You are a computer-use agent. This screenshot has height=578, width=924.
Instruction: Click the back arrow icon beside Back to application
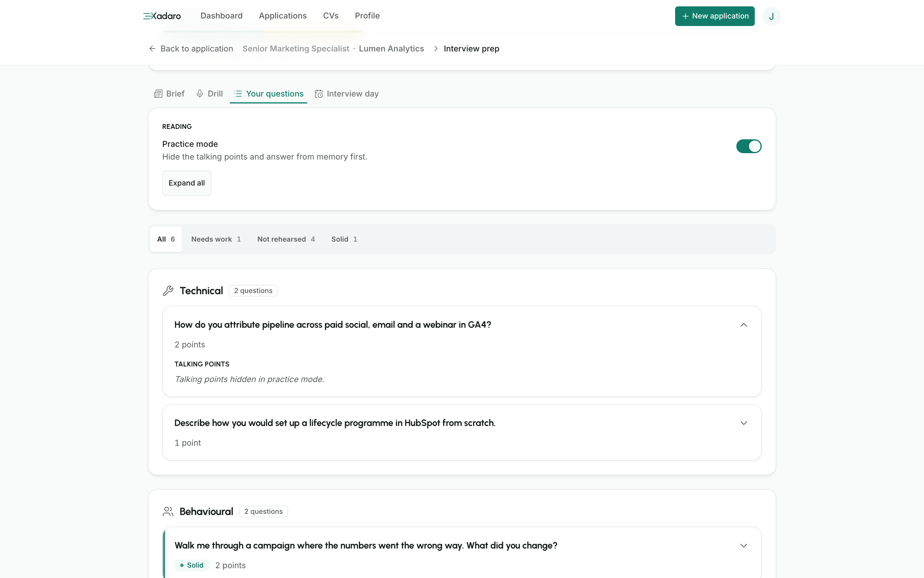point(152,49)
